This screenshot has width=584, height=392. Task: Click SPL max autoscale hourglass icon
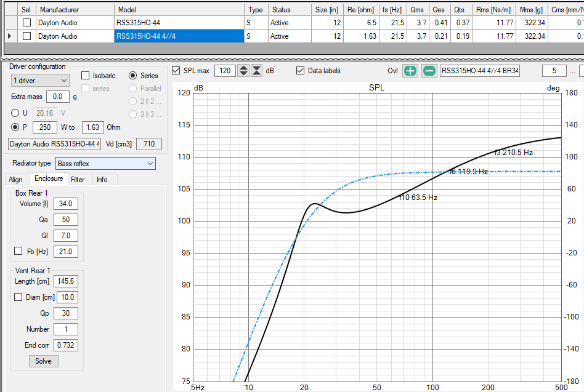[x=257, y=71]
